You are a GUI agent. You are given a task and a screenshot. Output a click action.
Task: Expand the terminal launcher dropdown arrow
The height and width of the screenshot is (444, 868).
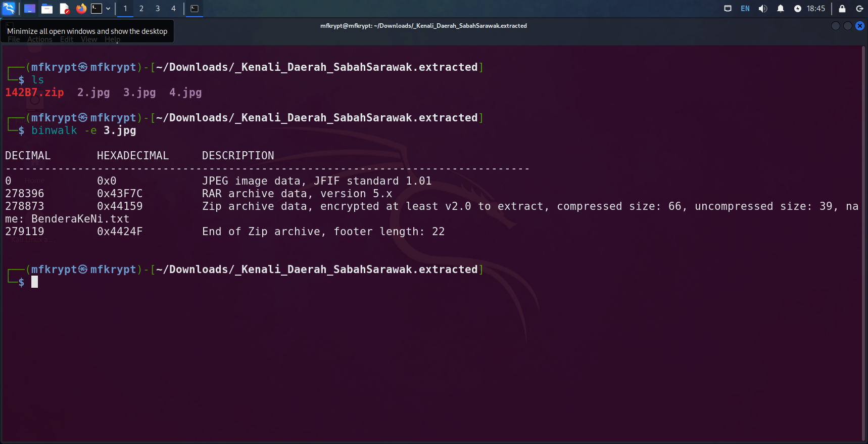[x=108, y=9]
